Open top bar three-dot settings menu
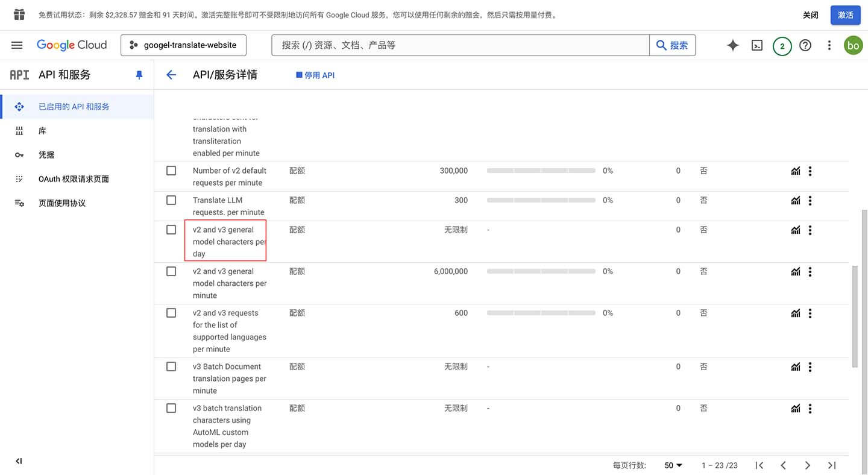Image resolution: width=868 pixels, height=475 pixels. [x=829, y=45]
